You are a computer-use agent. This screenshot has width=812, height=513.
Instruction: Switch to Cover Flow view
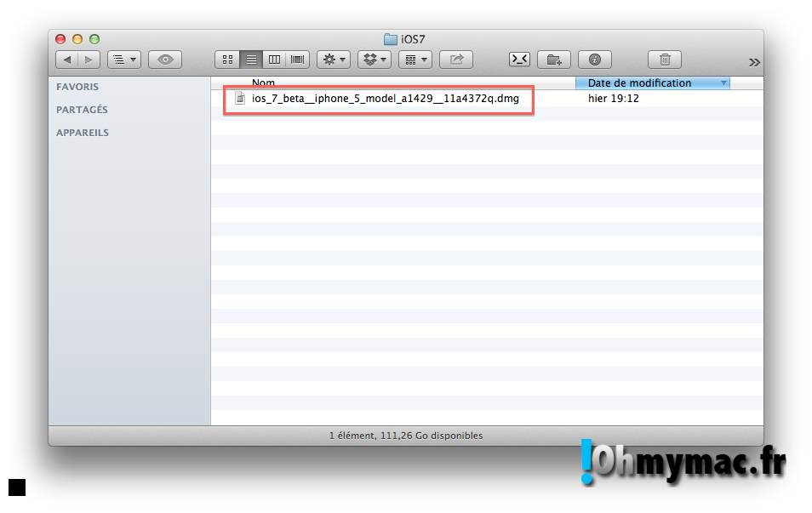pos(298,60)
